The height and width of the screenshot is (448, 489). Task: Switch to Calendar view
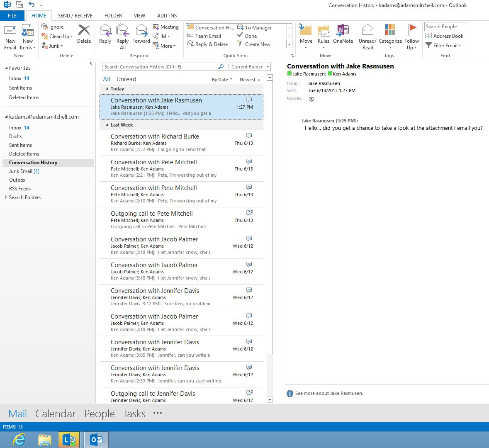point(55,414)
